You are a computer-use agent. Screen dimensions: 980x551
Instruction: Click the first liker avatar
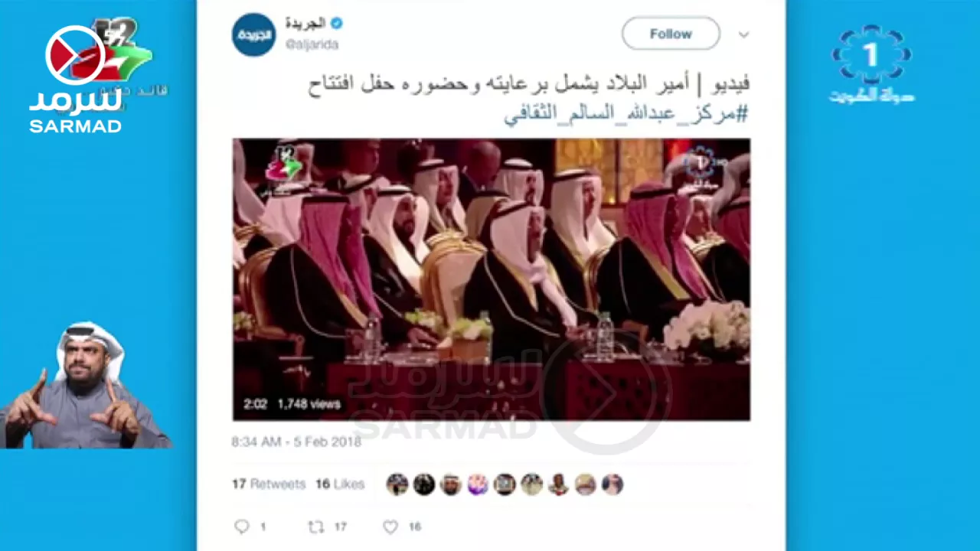point(397,484)
